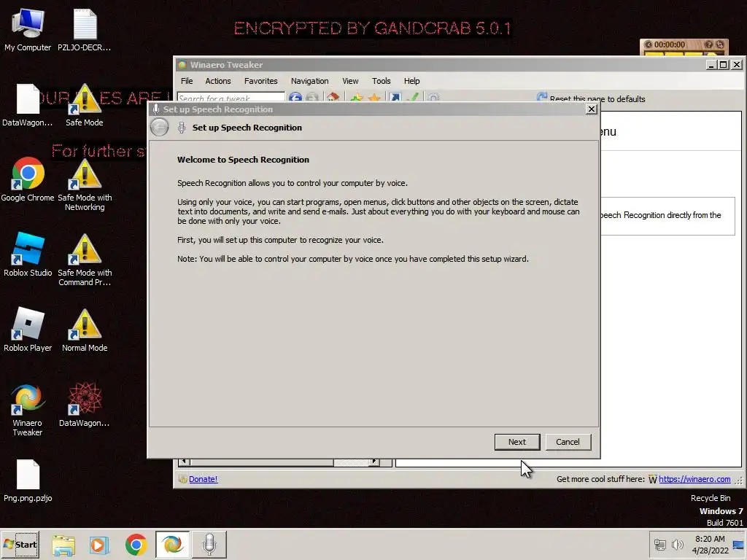
Task: Click the volume speaker tray icon
Action: point(677,545)
